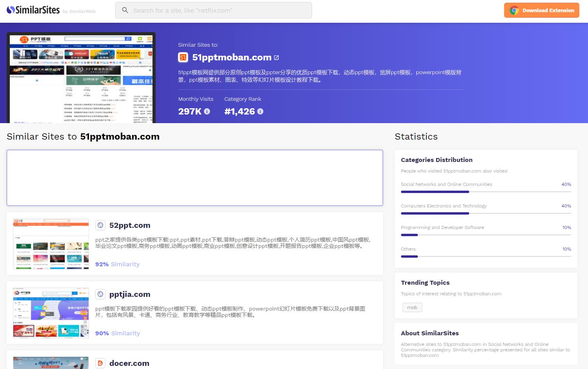Image resolution: width=588 pixels, height=369 pixels.
Task: Click the 90% Similarity label
Action: tap(117, 333)
